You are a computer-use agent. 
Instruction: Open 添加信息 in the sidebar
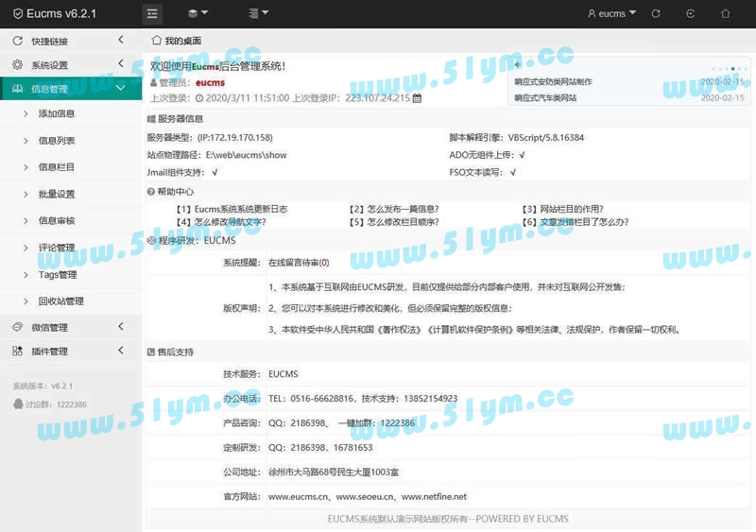[57, 113]
